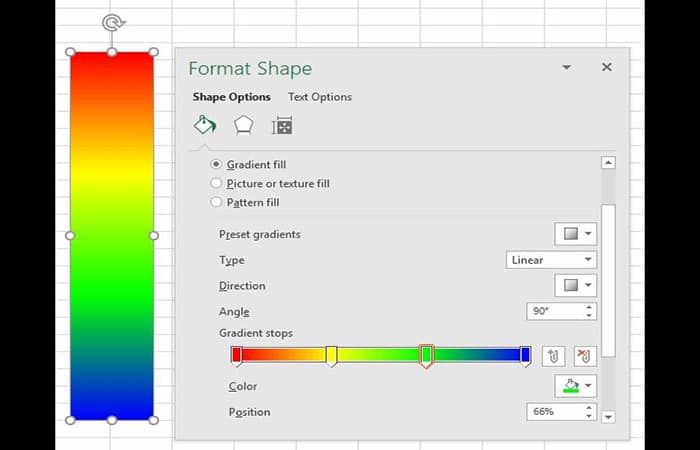Click the Type label
The height and width of the screenshot is (450, 700).
(231, 260)
